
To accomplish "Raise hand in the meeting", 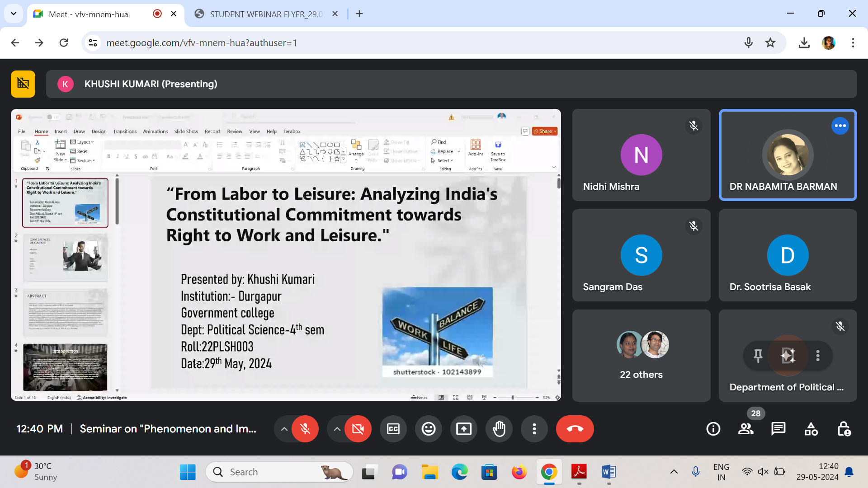I will [x=499, y=429].
